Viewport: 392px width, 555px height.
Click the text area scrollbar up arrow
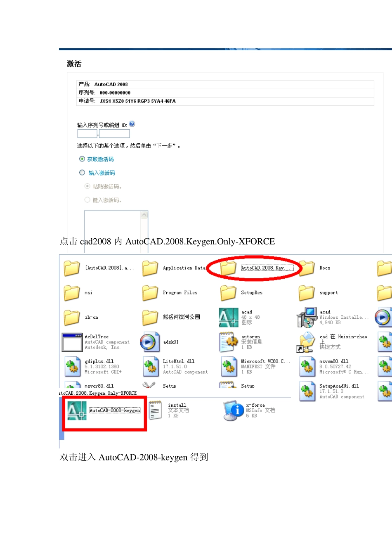(144, 215)
